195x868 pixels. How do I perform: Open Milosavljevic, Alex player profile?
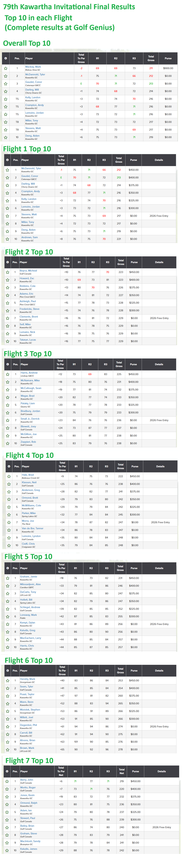[30, 584]
